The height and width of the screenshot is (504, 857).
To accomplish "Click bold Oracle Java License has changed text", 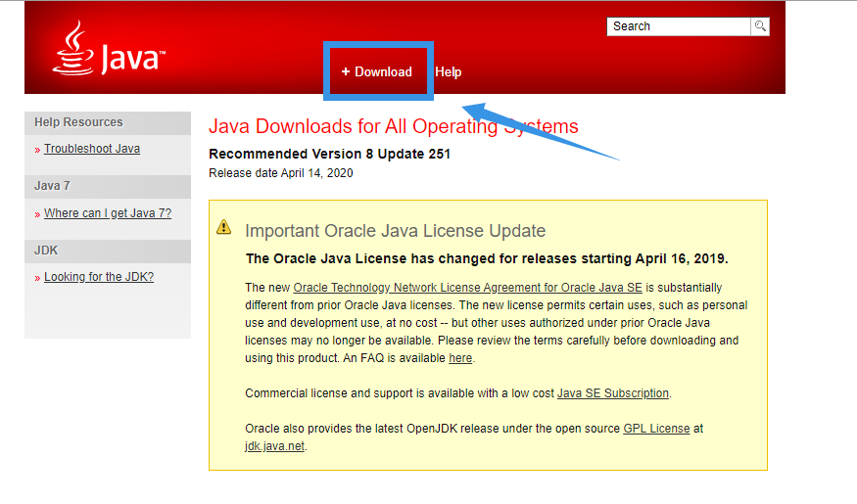I will pyautogui.click(x=487, y=258).
